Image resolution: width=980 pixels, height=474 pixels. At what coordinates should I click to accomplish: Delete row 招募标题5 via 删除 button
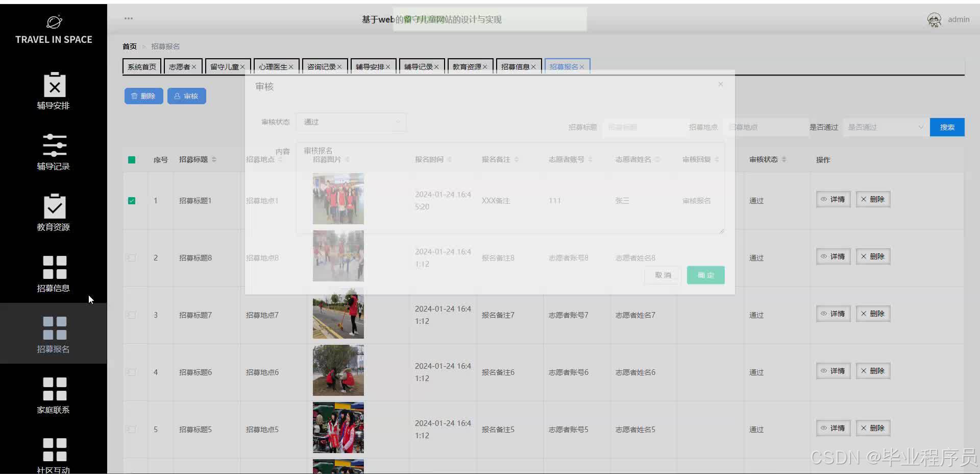(873, 428)
